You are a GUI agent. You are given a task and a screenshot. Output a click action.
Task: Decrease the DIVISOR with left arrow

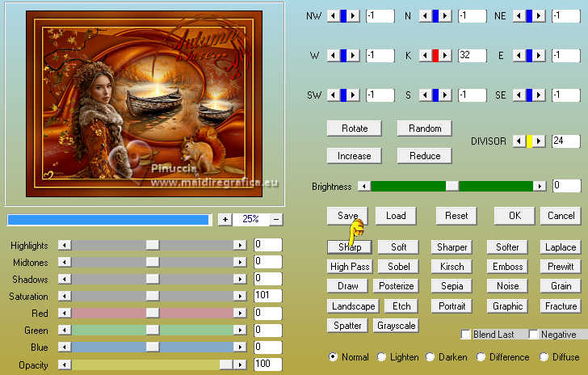[x=519, y=141]
